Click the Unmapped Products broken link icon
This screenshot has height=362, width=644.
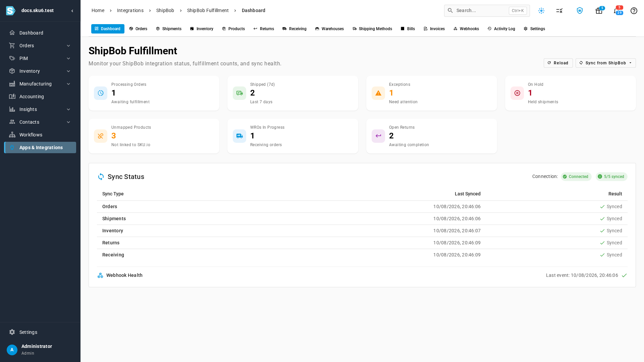[x=101, y=136]
